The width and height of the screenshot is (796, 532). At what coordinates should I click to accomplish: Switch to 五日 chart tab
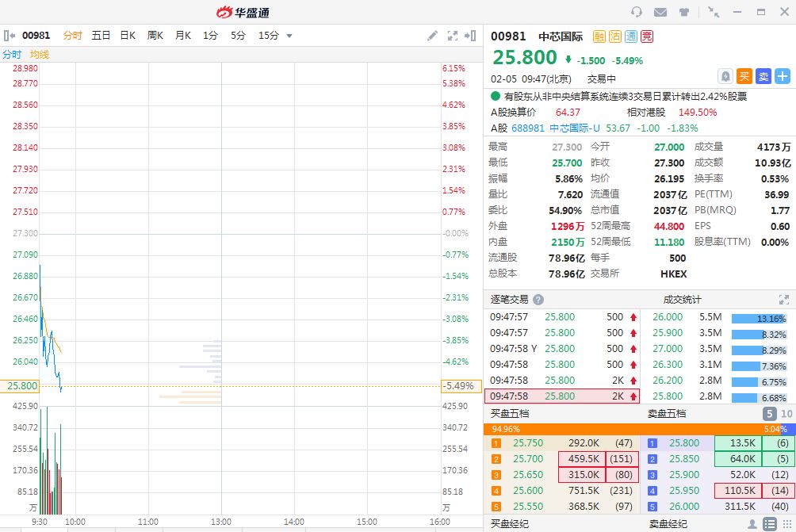click(x=101, y=36)
